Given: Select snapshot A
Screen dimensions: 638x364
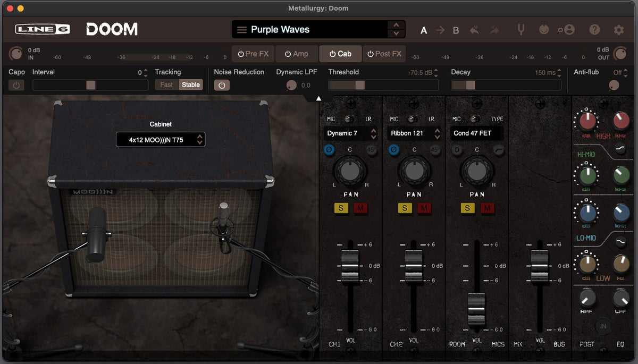Looking at the screenshot, I should pyautogui.click(x=424, y=30).
